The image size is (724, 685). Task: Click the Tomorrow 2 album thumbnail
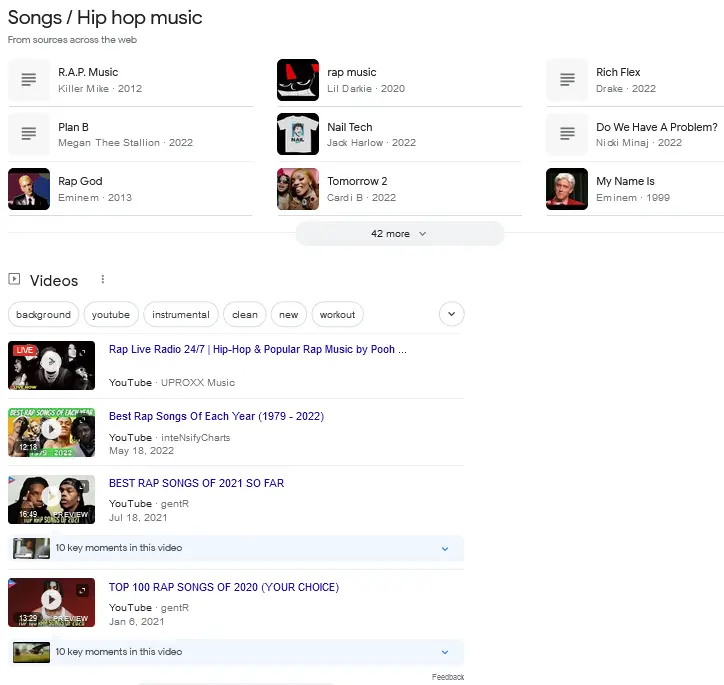pyautogui.click(x=298, y=189)
